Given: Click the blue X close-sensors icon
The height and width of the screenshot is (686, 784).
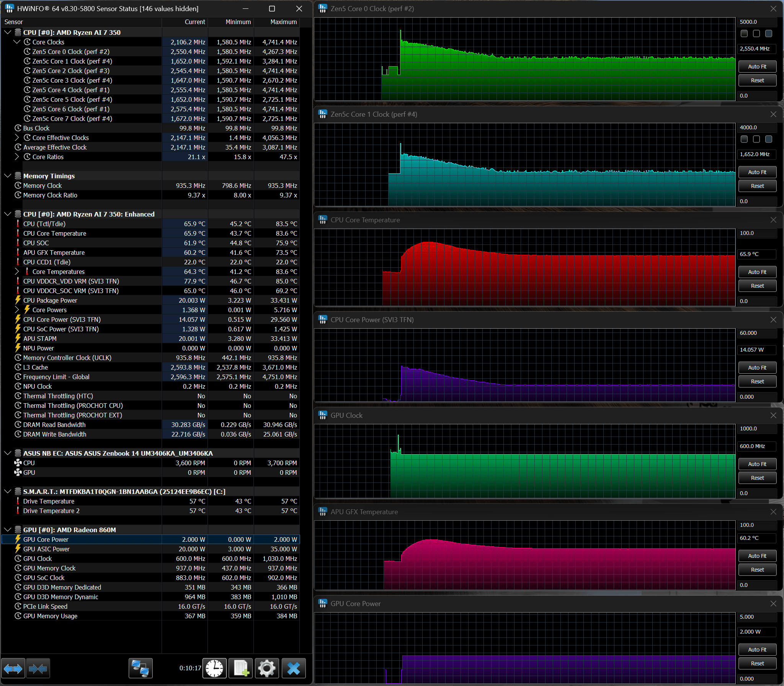Looking at the screenshot, I should [x=294, y=668].
